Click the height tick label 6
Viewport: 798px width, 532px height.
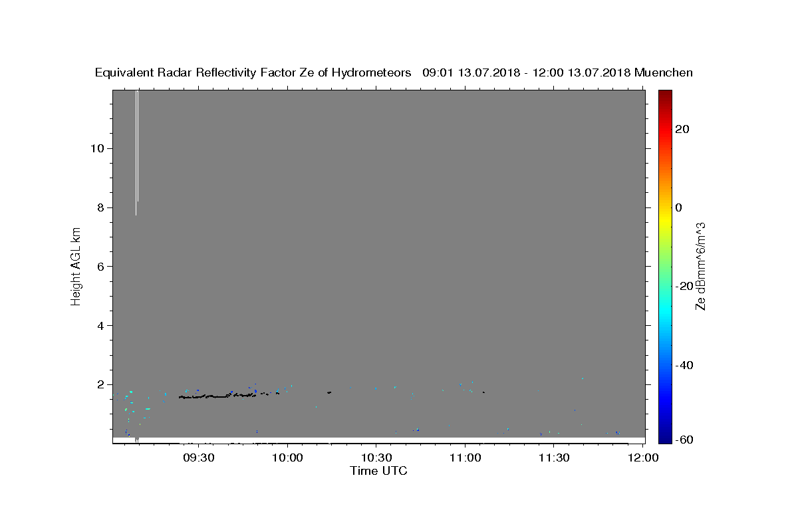[x=100, y=267]
